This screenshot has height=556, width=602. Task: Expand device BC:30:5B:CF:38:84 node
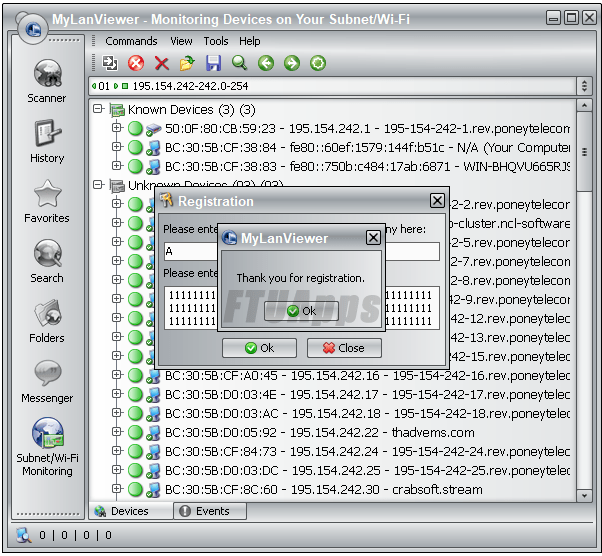(117, 147)
